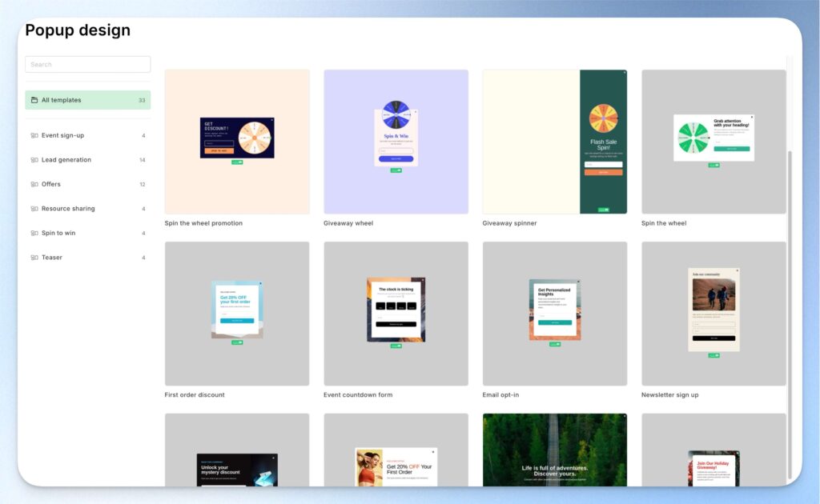Click the icon next to Event sign-up
This screenshot has height=504, width=820.
pos(34,135)
